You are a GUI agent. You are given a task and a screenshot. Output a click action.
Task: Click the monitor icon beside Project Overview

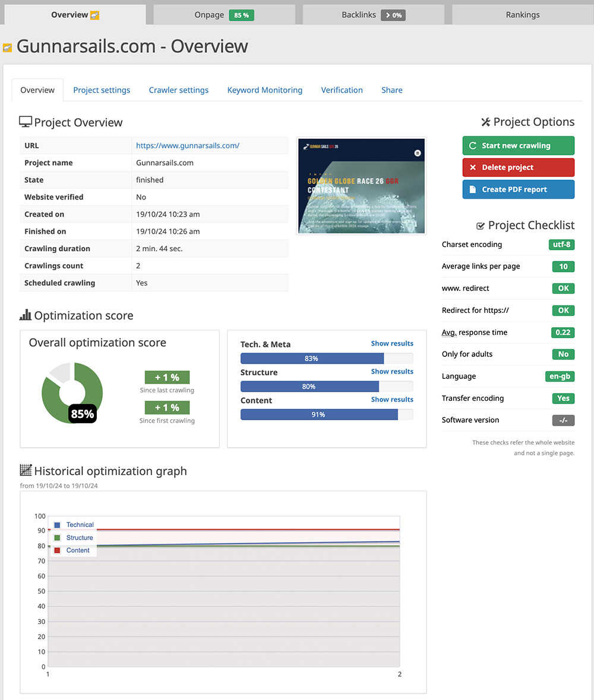[x=26, y=122]
